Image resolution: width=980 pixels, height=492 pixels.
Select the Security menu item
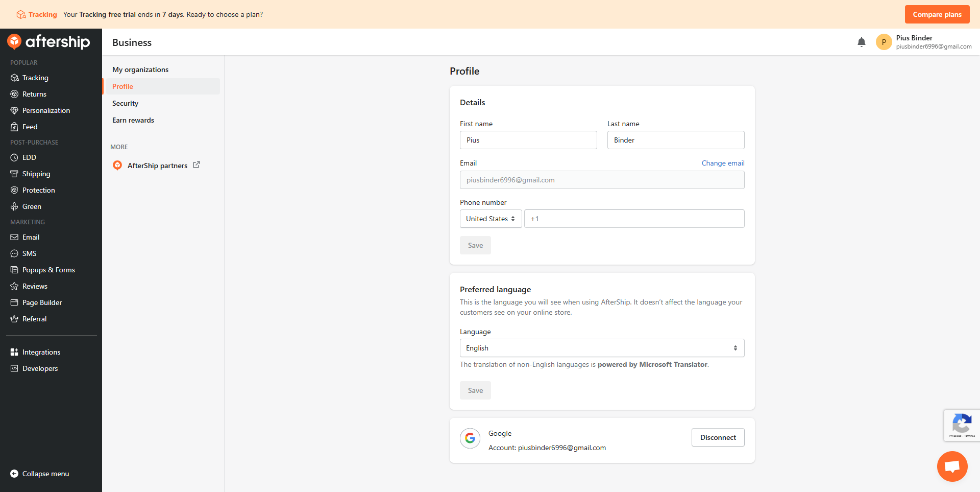(x=125, y=103)
